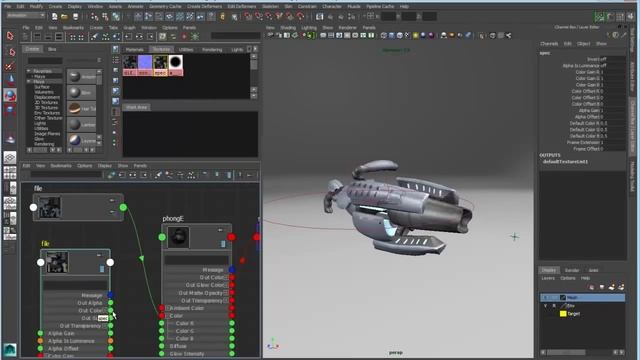Select the highlighted spec texture swatch
This screenshot has height=360, width=640.
160,65
